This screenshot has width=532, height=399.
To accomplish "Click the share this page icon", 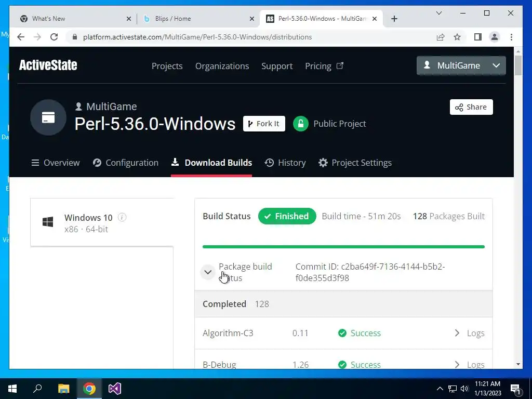I will [441, 37].
